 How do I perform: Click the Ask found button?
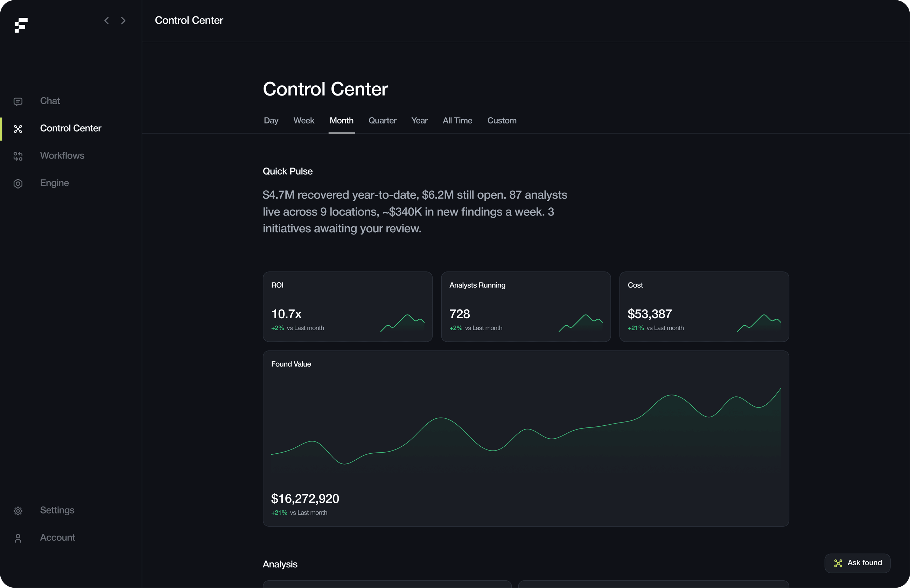(x=857, y=563)
